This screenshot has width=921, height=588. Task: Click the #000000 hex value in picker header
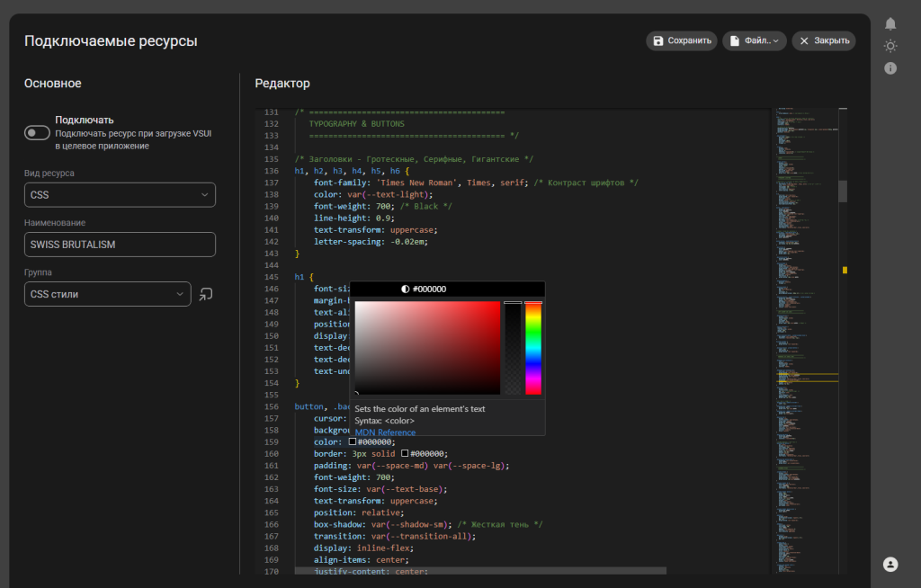429,290
